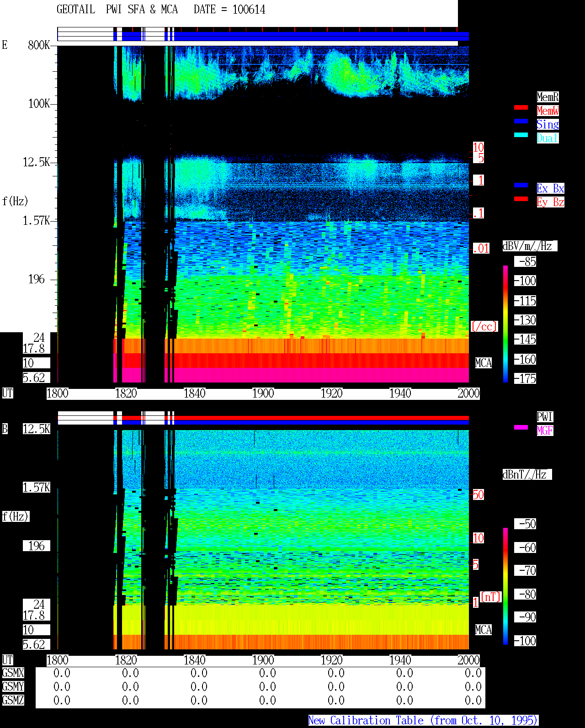This screenshot has height=728, width=585.
Task: Click the blue Sing legend swatch
Action: tap(521, 121)
